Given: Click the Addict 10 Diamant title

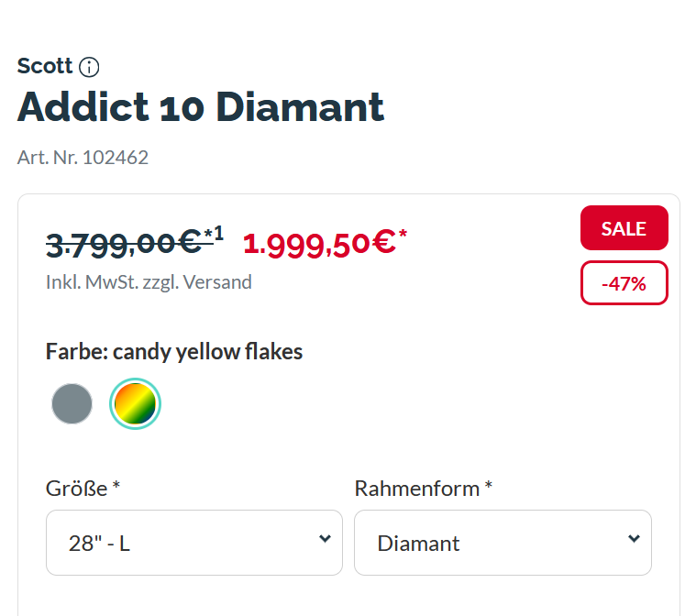Looking at the screenshot, I should coord(201,107).
